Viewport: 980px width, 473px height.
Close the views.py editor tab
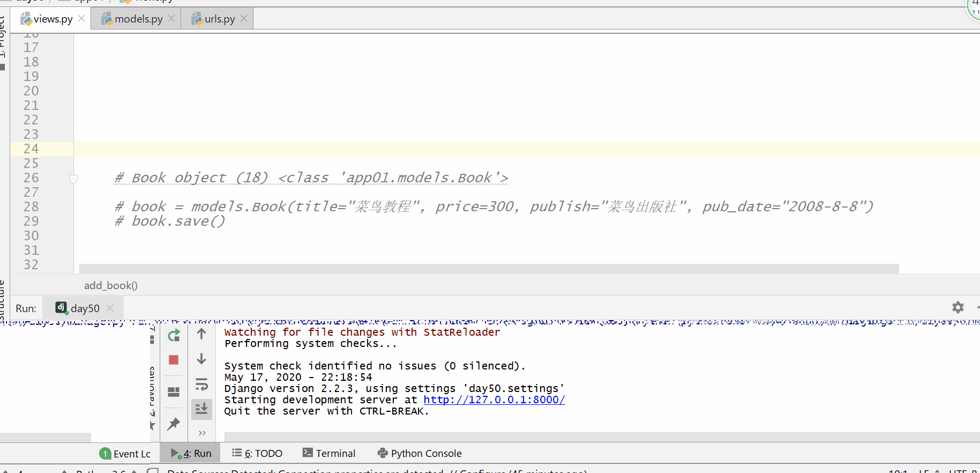click(81, 19)
